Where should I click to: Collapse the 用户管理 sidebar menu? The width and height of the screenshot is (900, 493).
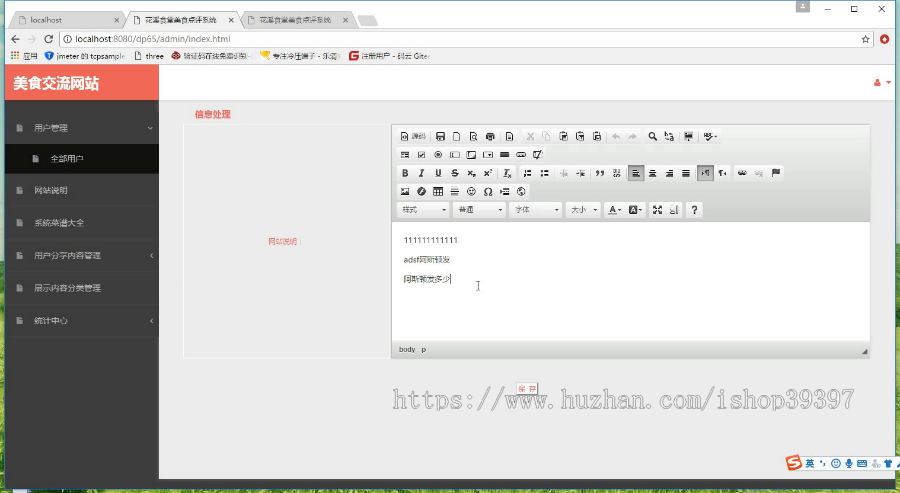[82, 128]
